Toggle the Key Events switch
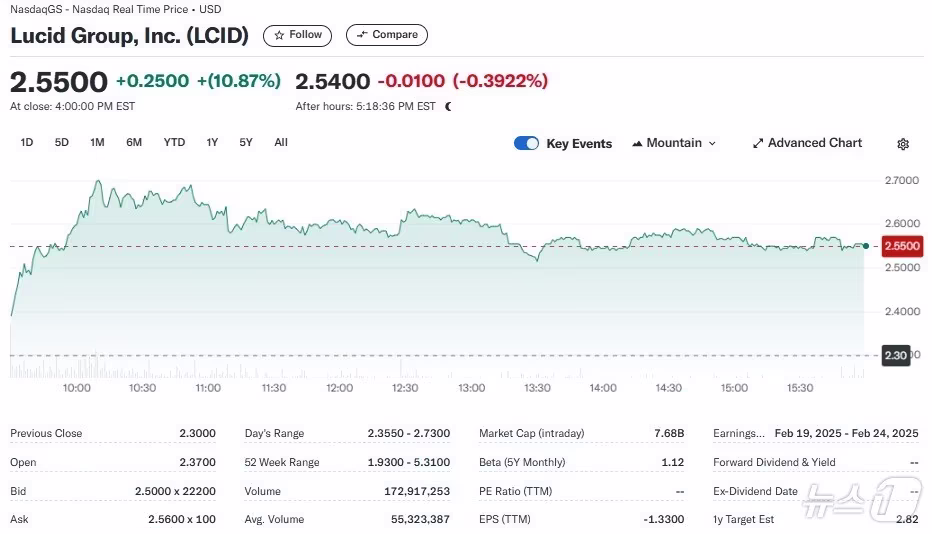Screen dimensions: 932x534 pos(526,143)
